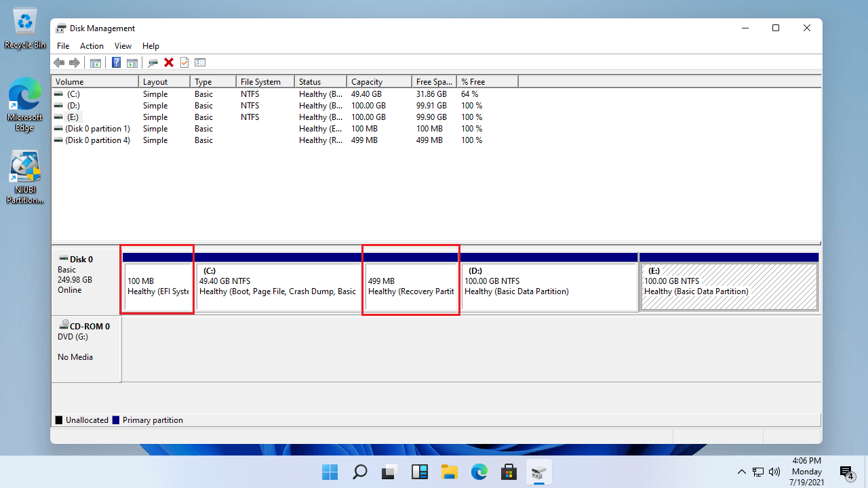Select the (C:) volume in the list
Viewport: 868px width, 488px height.
74,94
